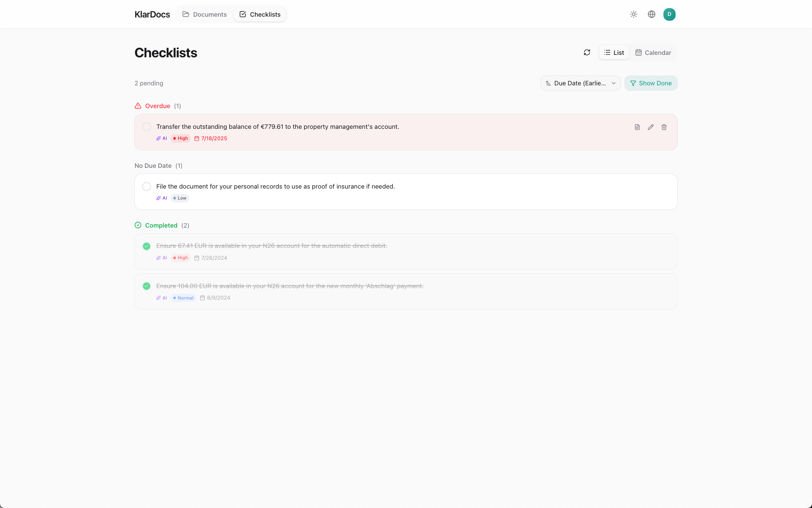Open the language globe icon

point(652,14)
